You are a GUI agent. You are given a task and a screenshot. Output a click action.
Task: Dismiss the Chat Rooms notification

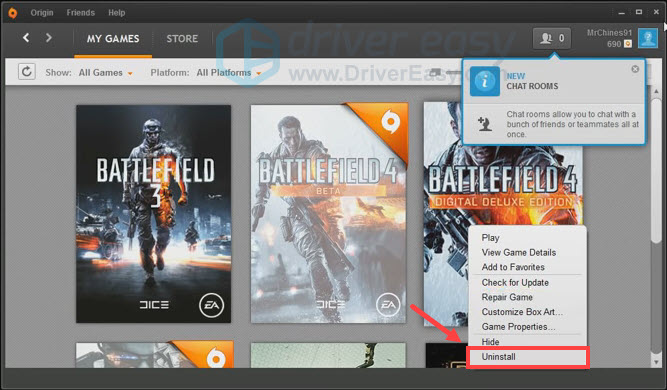click(635, 69)
